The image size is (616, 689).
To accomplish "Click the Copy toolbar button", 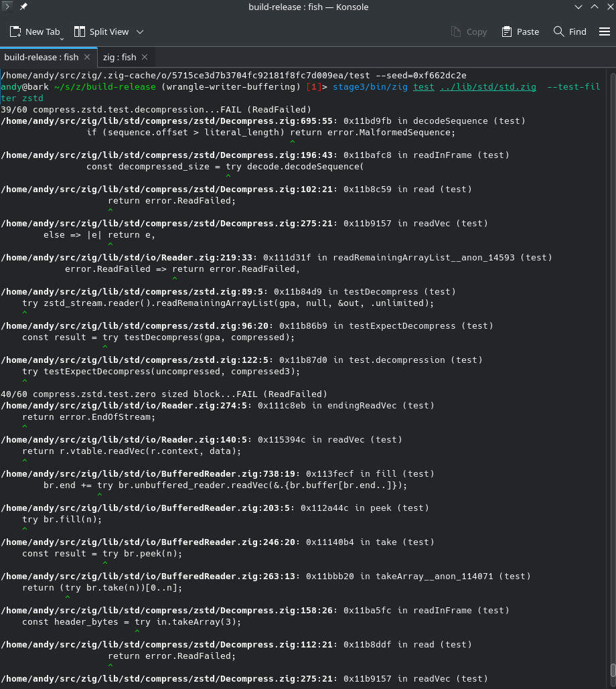I will point(469,31).
